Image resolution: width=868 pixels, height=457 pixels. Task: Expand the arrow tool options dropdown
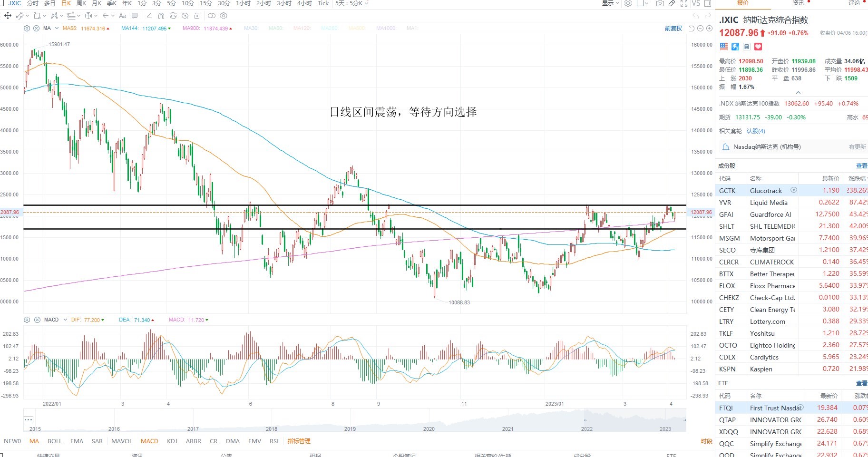coord(113,16)
